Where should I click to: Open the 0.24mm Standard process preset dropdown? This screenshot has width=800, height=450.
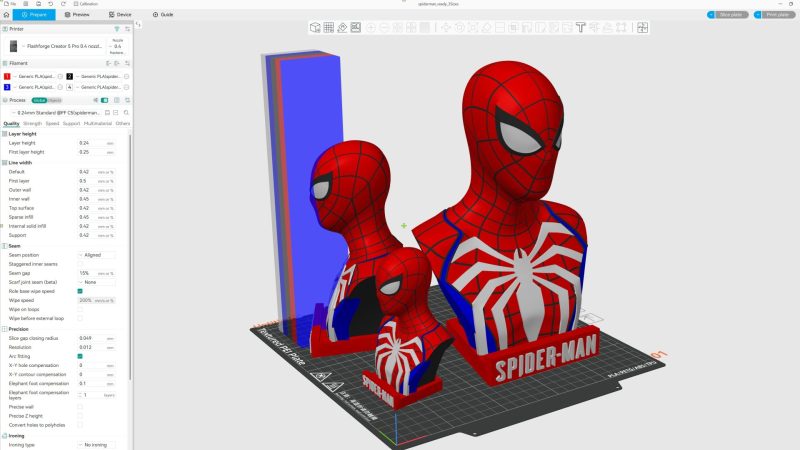(x=55, y=113)
